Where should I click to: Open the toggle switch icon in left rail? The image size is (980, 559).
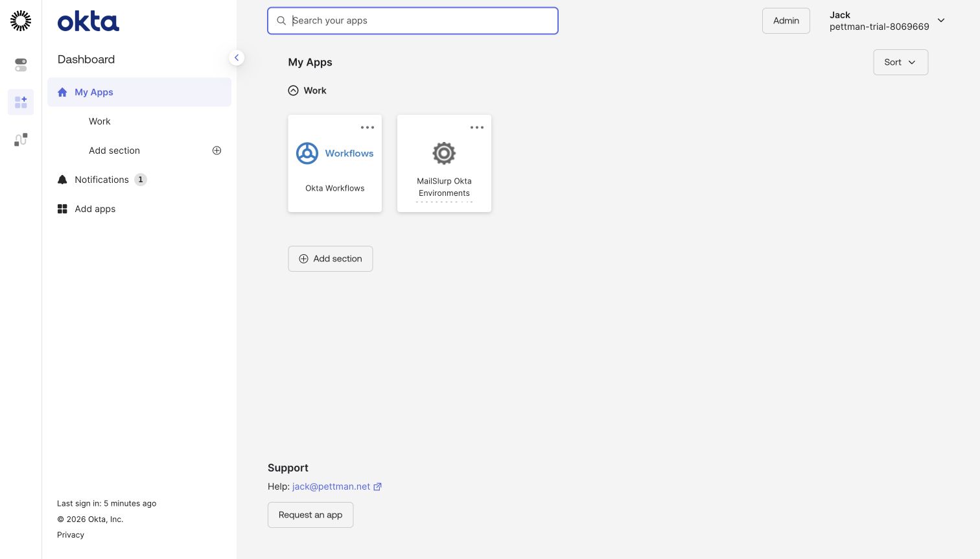pyautogui.click(x=21, y=65)
